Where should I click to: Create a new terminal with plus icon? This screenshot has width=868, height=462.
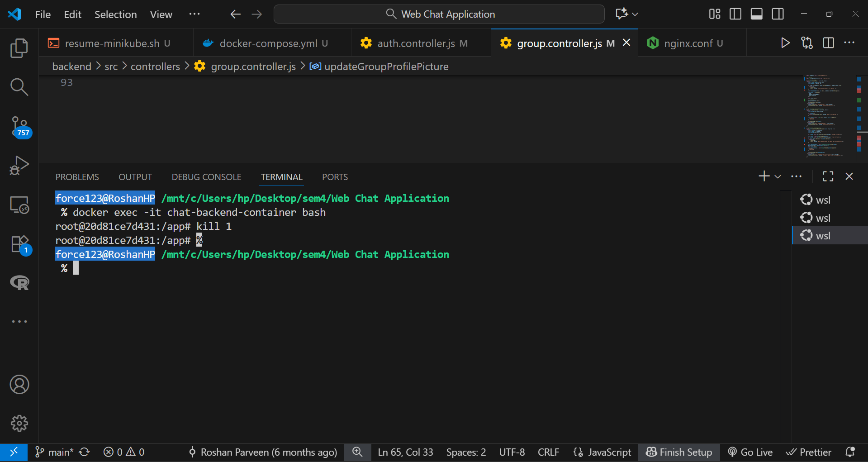coord(764,176)
